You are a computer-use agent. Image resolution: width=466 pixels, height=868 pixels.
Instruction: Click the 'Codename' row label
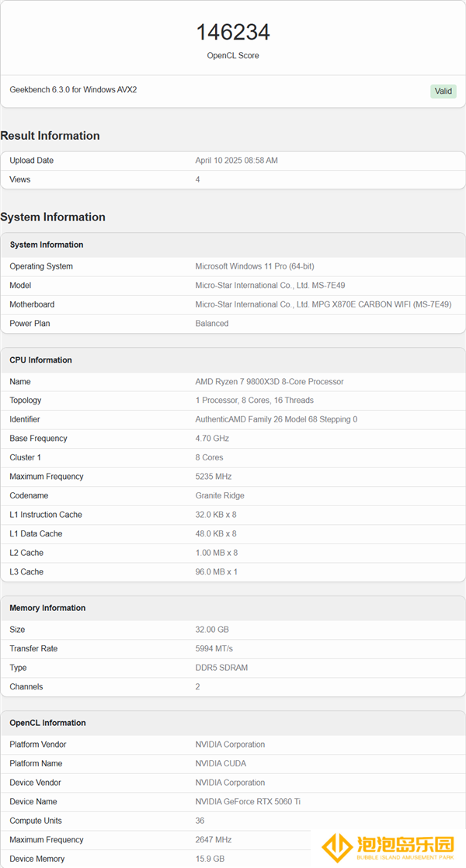[29, 495]
